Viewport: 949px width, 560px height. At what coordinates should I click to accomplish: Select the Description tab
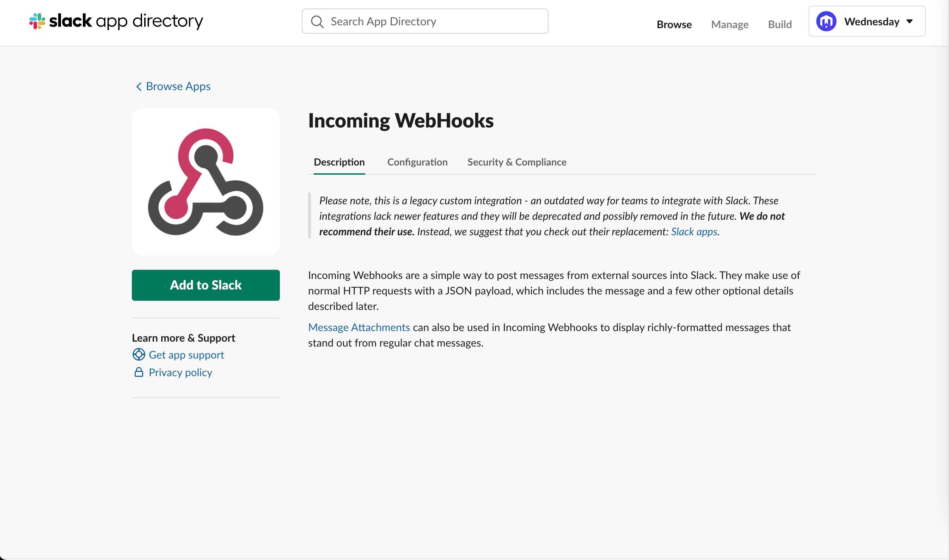pyautogui.click(x=339, y=162)
